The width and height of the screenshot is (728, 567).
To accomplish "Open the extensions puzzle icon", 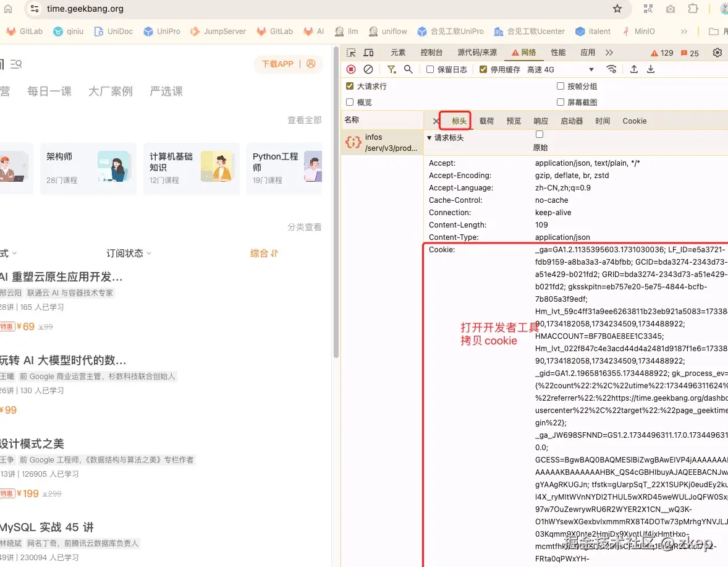I will pyautogui.click(x=693, y=9).
